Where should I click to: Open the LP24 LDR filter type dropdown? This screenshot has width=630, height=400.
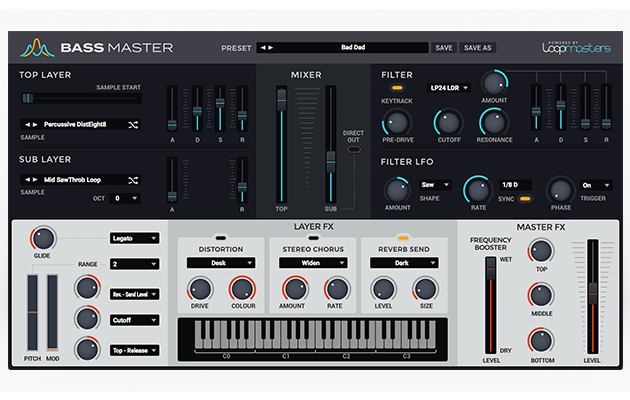[x=449, y=88]
